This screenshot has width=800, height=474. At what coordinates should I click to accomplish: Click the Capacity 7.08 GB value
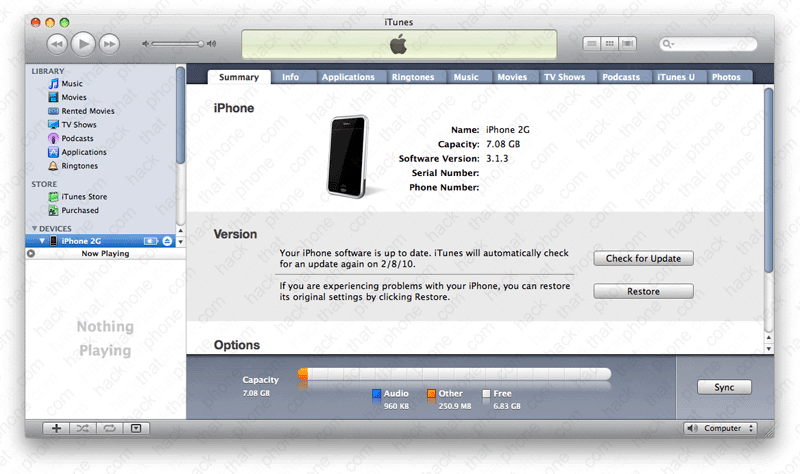(503, 144)
